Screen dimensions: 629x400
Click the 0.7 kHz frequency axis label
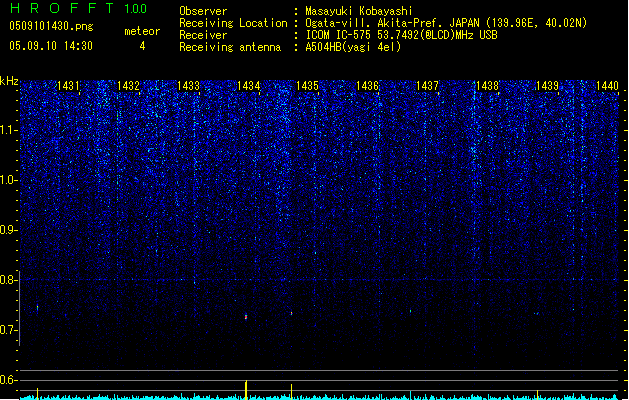[8, 330]
